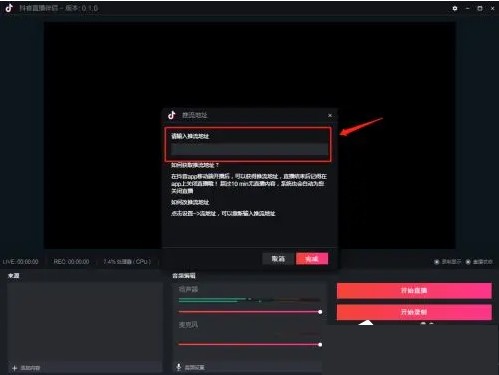Start recording with the 开始录制 button
The width and height of the screenshot is (499, 375).
[x=414, y=312]
